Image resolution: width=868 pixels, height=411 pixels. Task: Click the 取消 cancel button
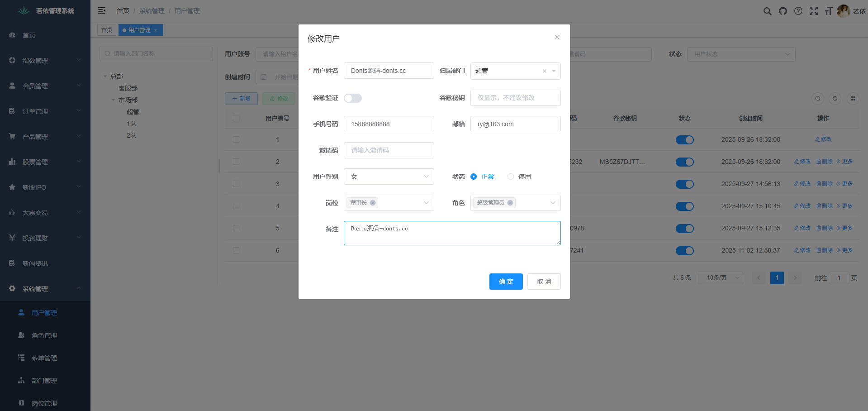pos(544,282)
